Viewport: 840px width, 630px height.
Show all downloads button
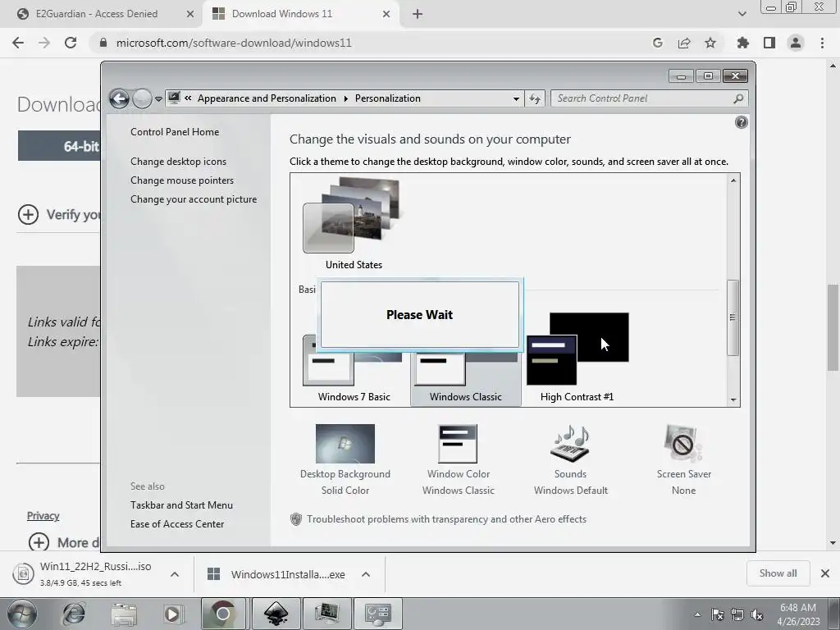pos(778,573)
